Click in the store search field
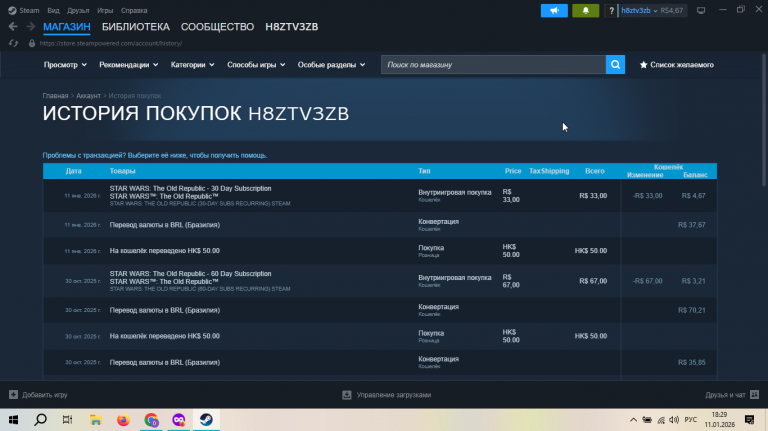 [x=493, y=65]
